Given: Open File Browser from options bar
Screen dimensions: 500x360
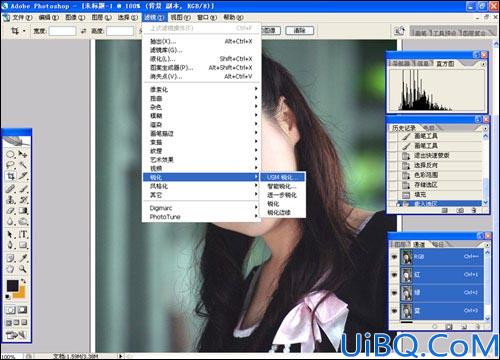Looking at the screenshot, I should [x=399, y=31].
